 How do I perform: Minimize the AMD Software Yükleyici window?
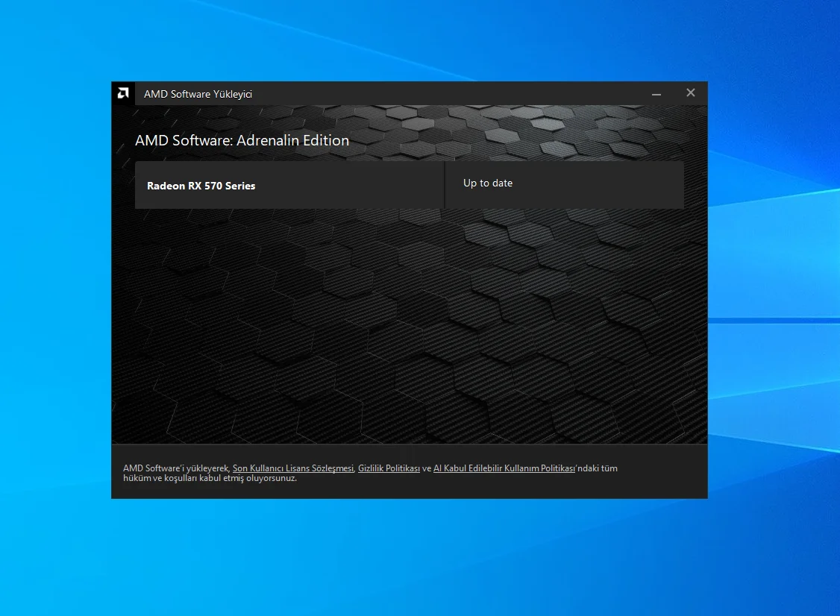[656, 94]
